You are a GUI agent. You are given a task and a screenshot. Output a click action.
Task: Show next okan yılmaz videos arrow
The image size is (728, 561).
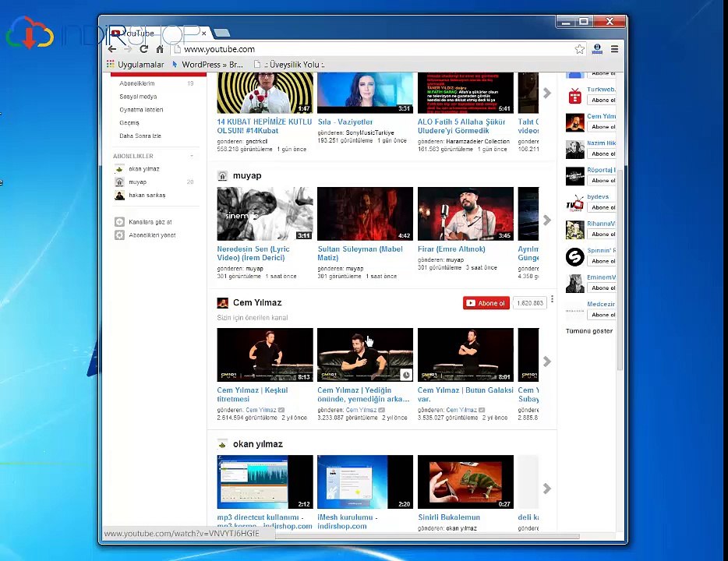[x=547, y=489]
